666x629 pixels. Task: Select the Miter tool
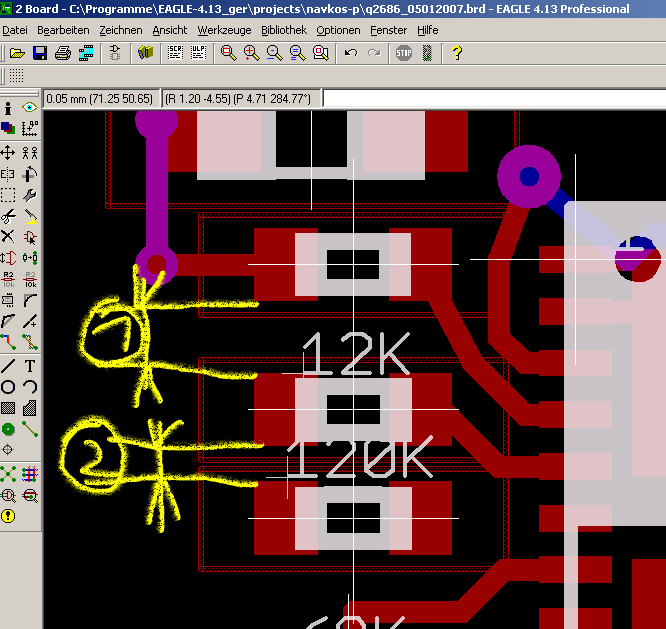(x=29, y=300)
